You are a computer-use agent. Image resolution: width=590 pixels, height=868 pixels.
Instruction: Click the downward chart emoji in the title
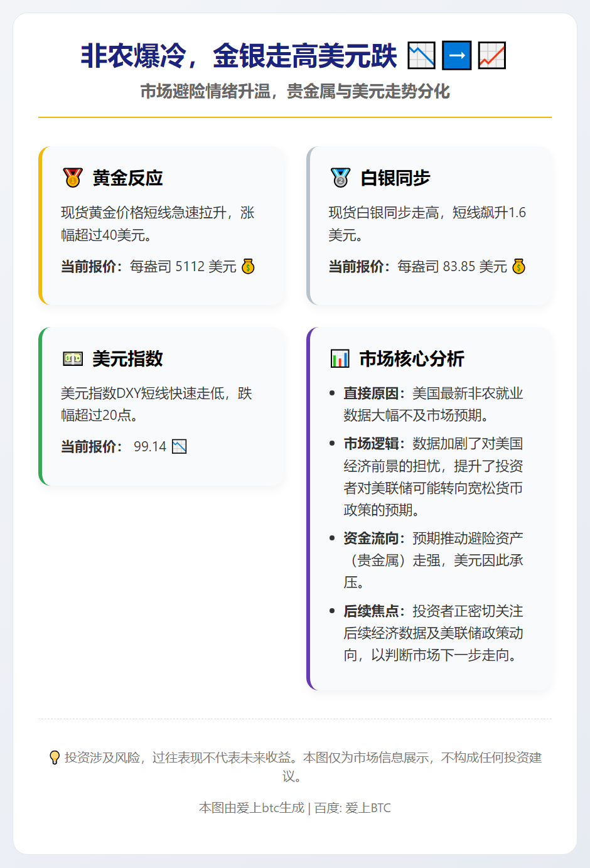[x=421, y=56]
